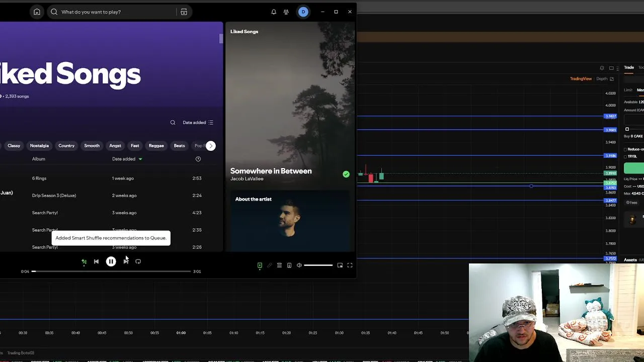The width and height of the screenshot is (644, 362).
Task: Select the Angst filter chip
Action: 115,146
